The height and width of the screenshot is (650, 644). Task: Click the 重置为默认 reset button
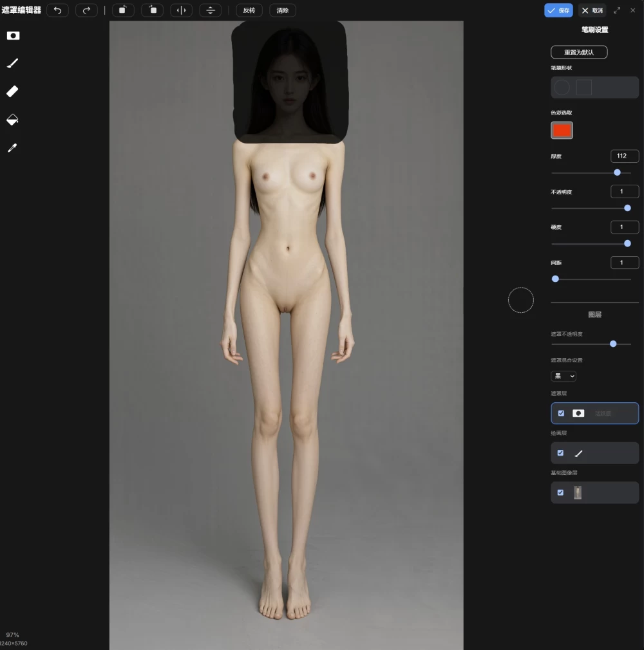[x=579, y=52]
